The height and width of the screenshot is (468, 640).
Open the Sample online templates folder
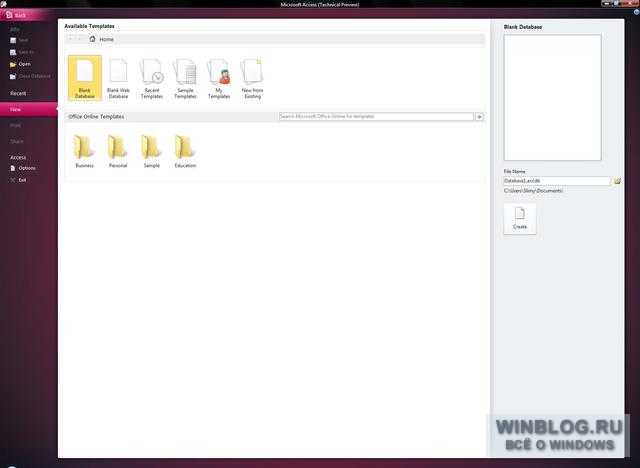151,151
